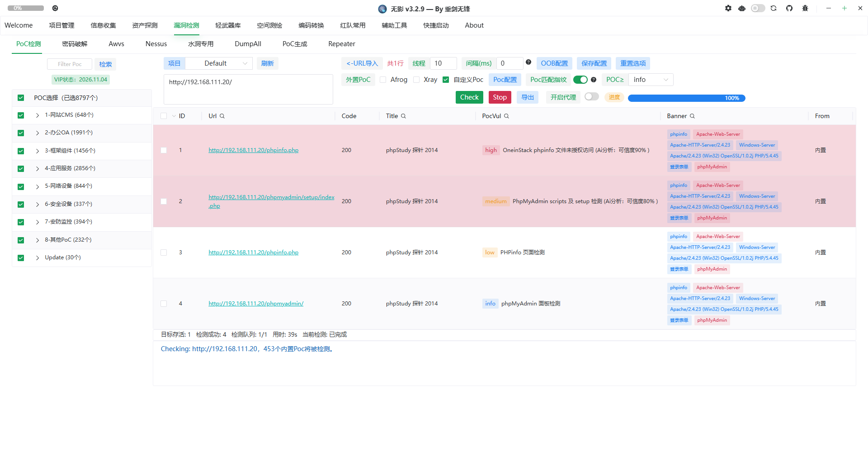Switch to the Repeater sub-tab
Image resolution: width=868 pixels, height=467 pixels.
pyautogui.click(x=342, y=44)
